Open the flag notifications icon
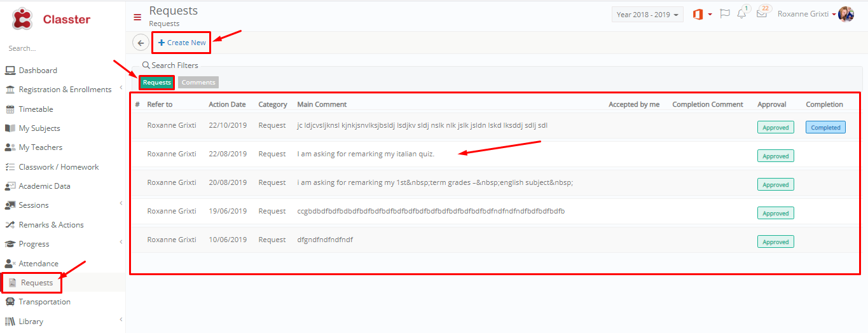This screenshot has width=868, height=333. pos(724,14)
